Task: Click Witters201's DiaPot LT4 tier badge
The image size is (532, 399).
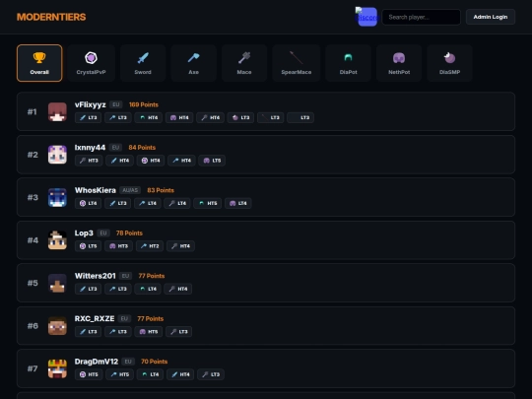Action: click(x=148, y=289)
